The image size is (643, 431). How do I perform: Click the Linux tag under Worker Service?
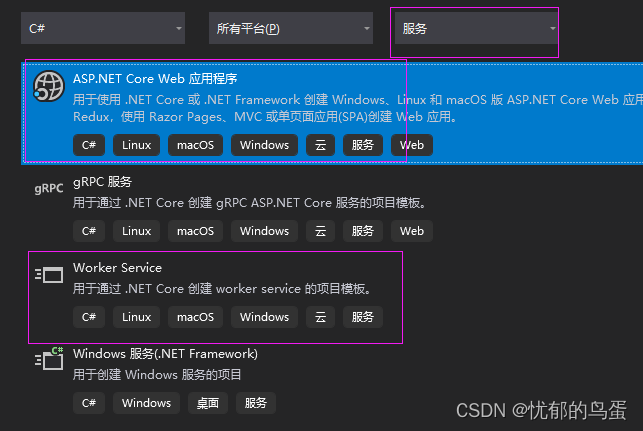click(x=137, y=317)
